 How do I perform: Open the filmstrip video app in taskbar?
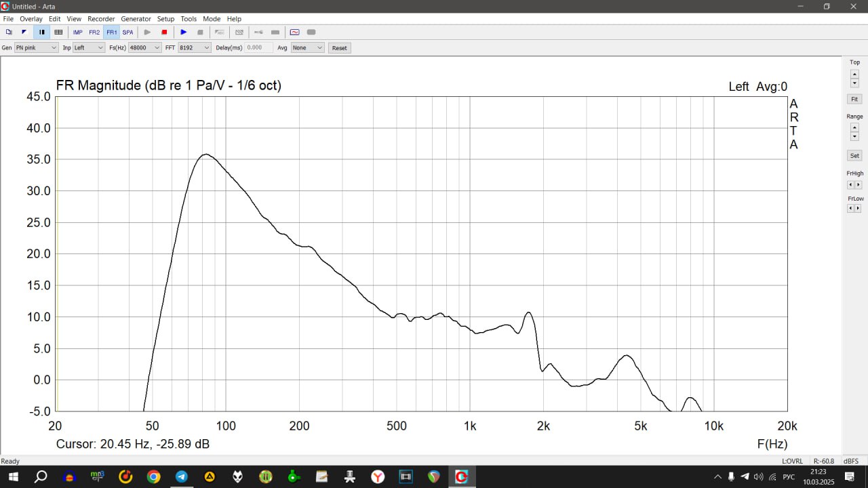(406, 477)
